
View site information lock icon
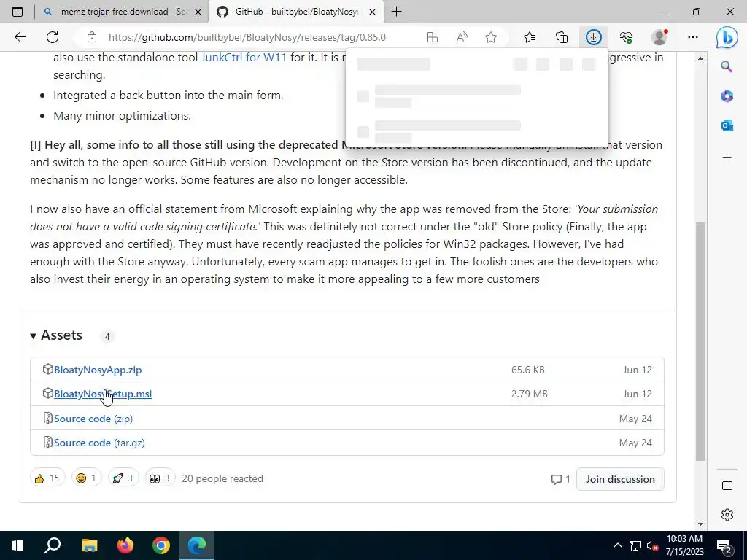92,37
